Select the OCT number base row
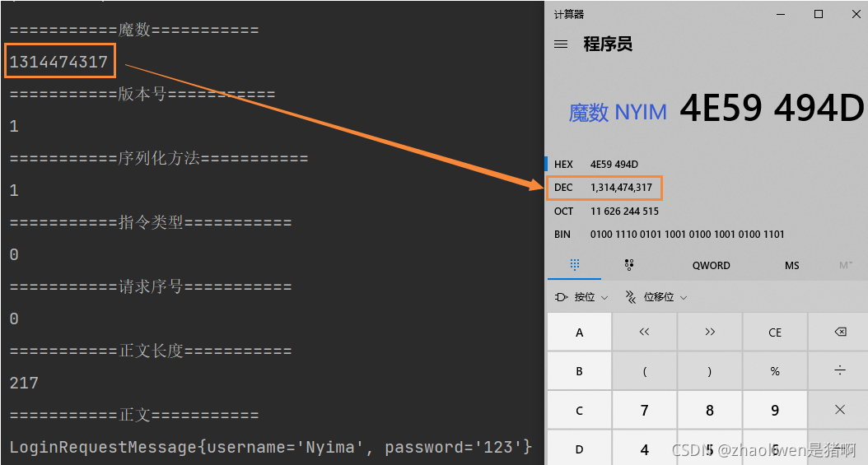Image resolution: width=868 pixels, height=465 pixels. coord(707,212)
